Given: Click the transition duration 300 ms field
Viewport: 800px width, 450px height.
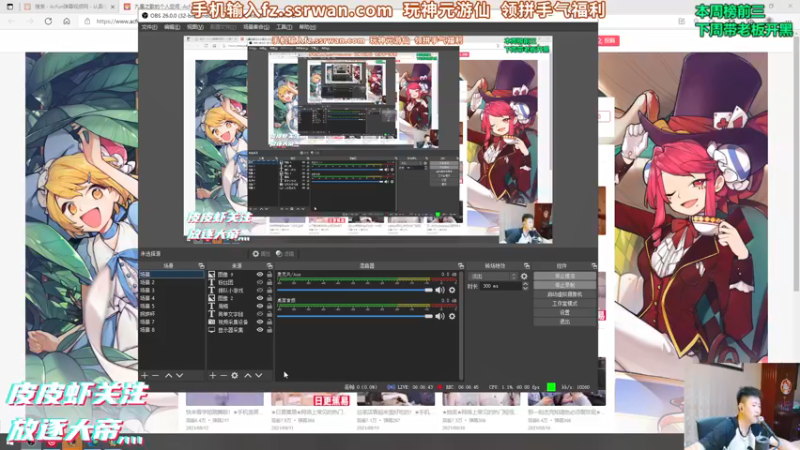Looking at the screenshot, I should [500, 286].
